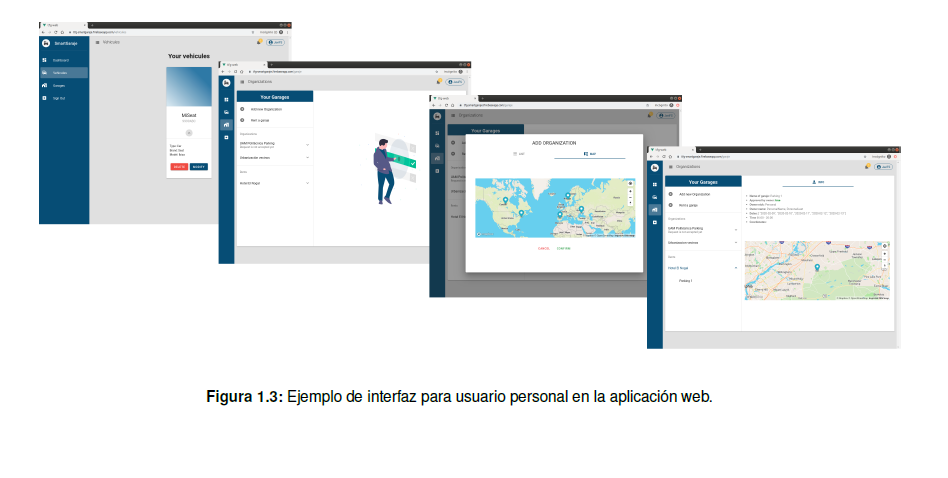The height and width of the screenshot is (478, 948).
Task: Click dashboard grid icon in illustration window sidebar
Action: [x=226, y=100]
